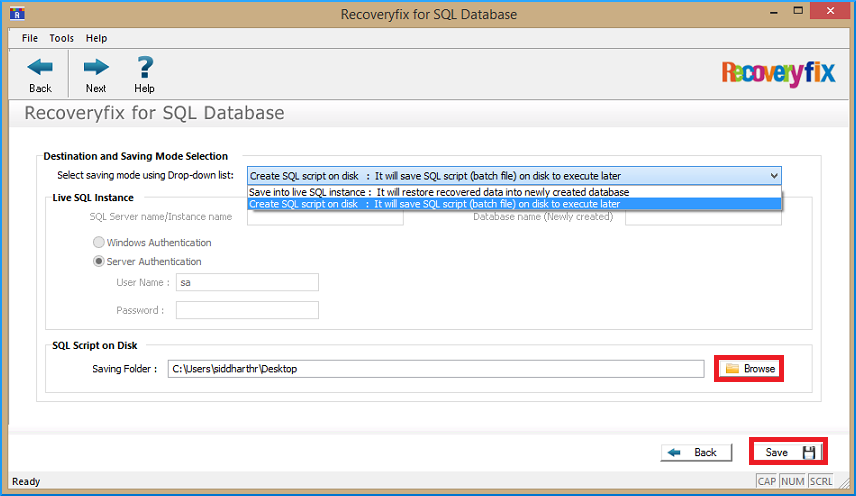Select Windows Authentication radio button
The image size is (856, 496).
click(x=98, y=242)
